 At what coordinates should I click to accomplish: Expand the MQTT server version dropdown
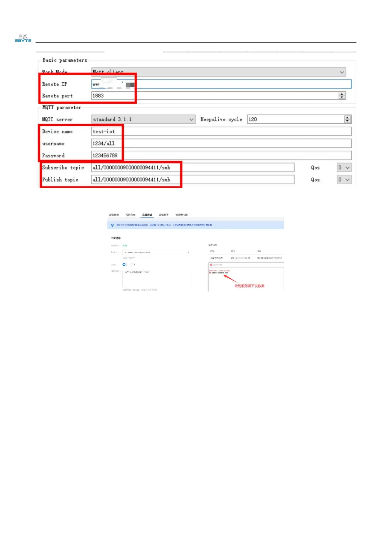pos(143,119)
